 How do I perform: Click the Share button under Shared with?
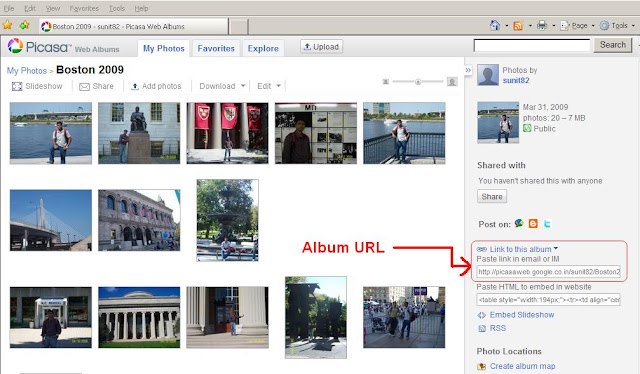click(x=492, y=196)
